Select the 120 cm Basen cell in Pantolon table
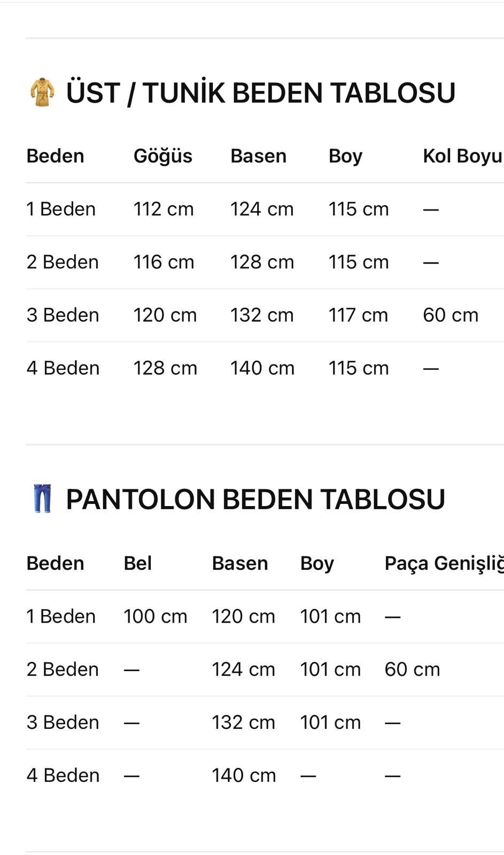Viewport: 504px width, 855px height. [243, 616]
